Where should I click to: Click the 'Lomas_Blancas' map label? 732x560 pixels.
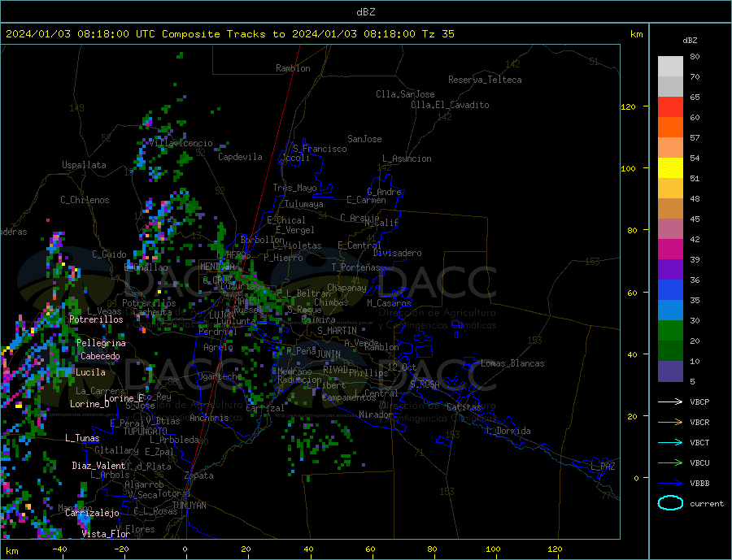click(x=512, y=363)
